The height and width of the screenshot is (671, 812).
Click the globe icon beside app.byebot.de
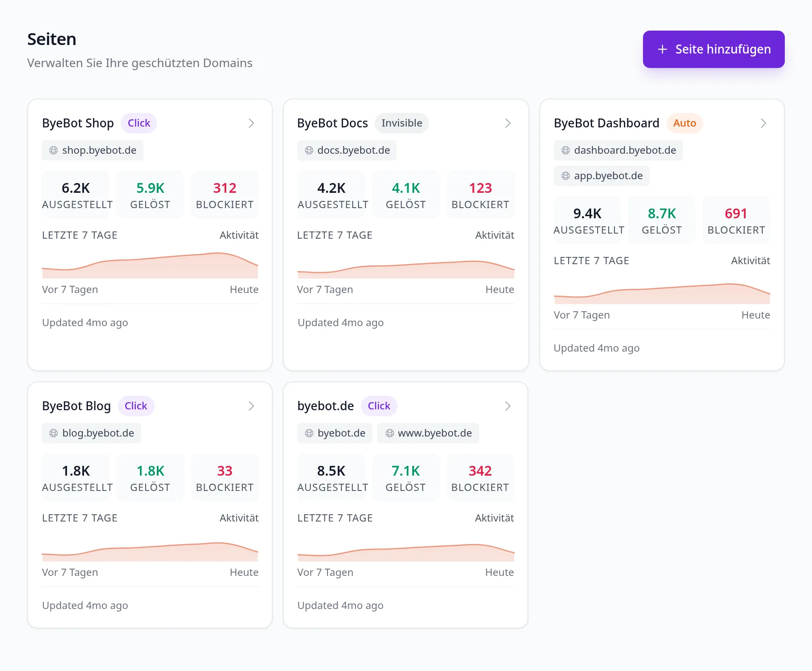point(566,176)
